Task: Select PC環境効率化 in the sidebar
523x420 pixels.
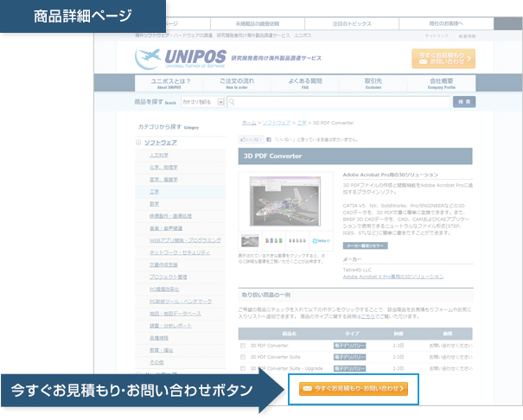Action: point(164,290)
